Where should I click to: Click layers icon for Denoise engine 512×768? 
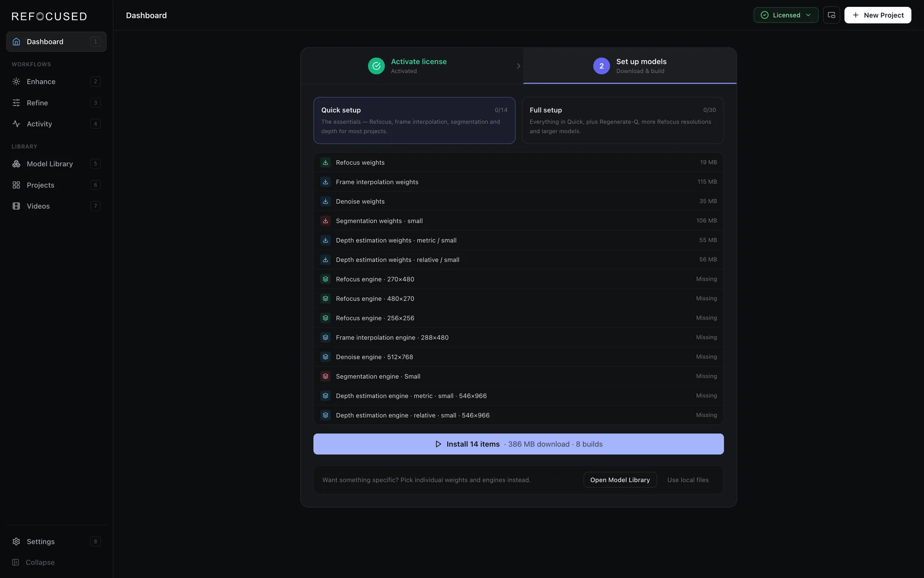point(325,357)
